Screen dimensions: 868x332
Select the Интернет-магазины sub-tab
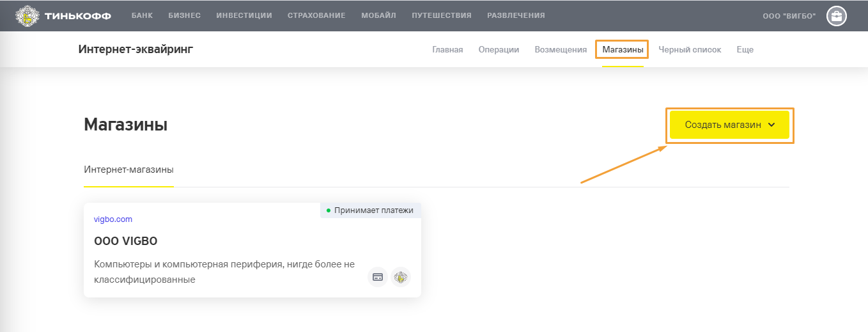[128, 170]
